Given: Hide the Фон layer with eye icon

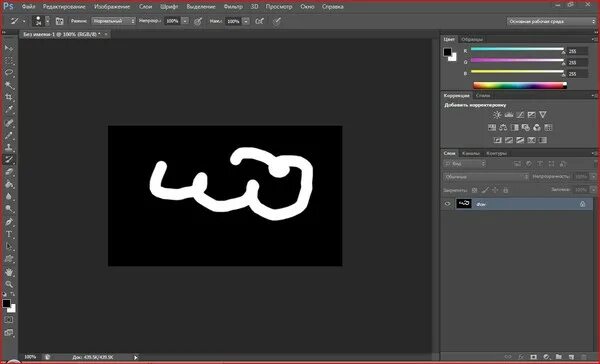Looking at the screenshot, I should [447, 204].
